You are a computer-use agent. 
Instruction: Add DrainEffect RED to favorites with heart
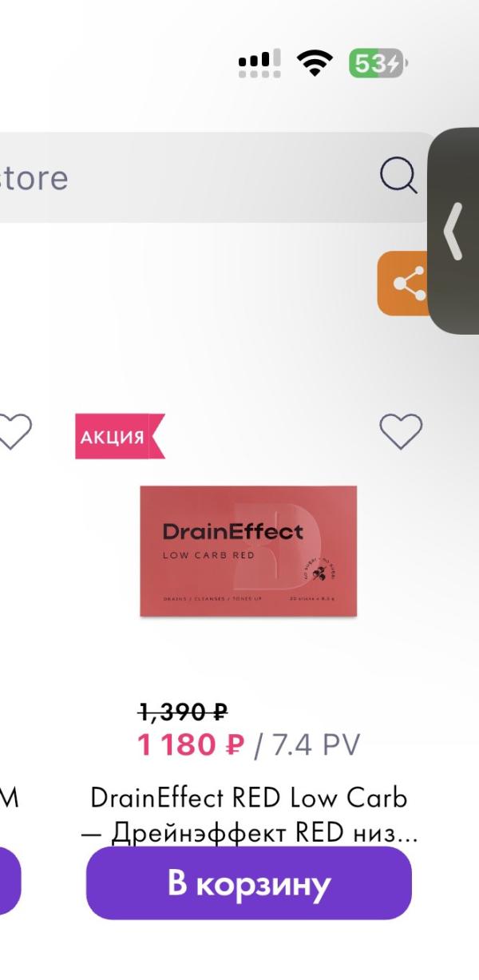pyautogui.click(x=400, y=431)
